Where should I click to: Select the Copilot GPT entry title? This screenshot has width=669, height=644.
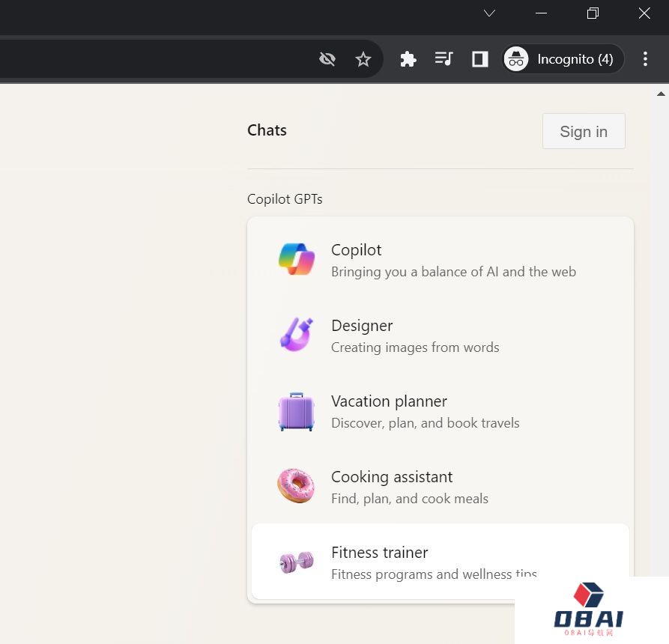(357, 250)
